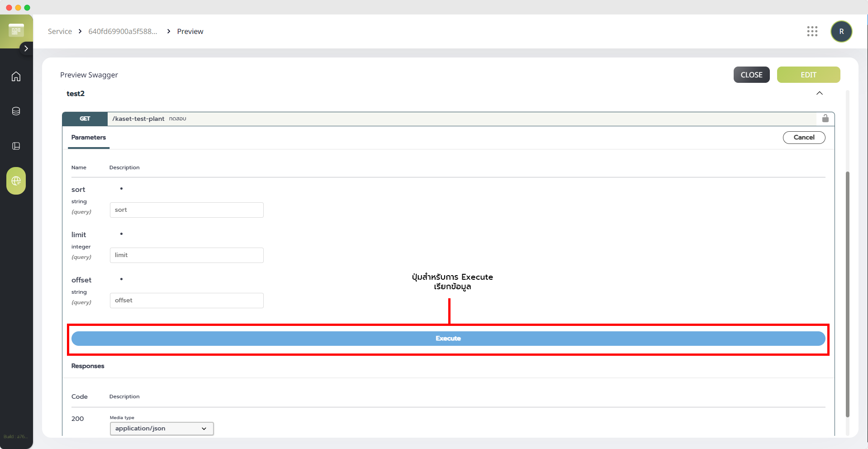Screen dimensions: 868x449
Task: Click the limit input field
Action: click(x=186, y=255)
